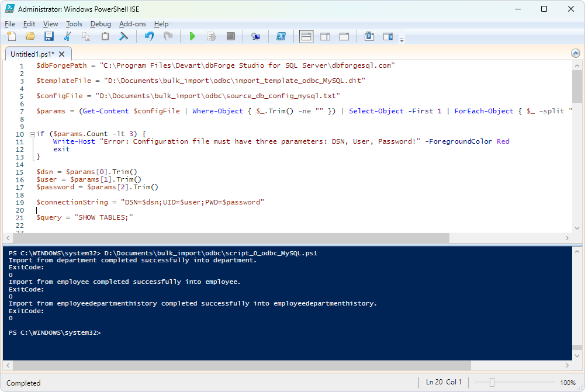Click script pane scroll down arrow
Screen dimensions: 585x392
point(577,228)
